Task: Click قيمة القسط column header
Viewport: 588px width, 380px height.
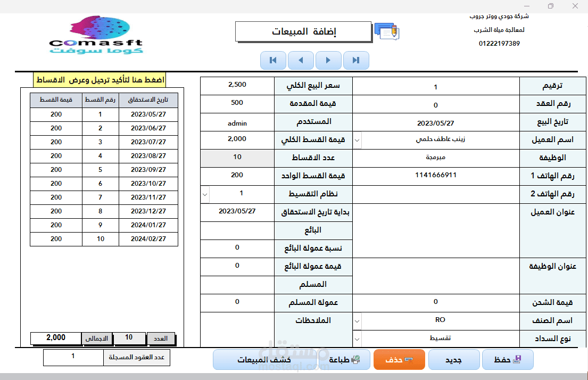Action: (x=56, y=100)
